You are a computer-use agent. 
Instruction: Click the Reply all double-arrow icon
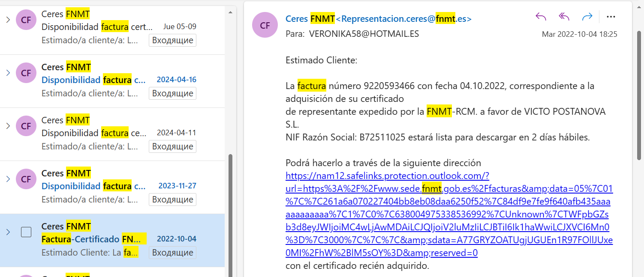(564, 17)
